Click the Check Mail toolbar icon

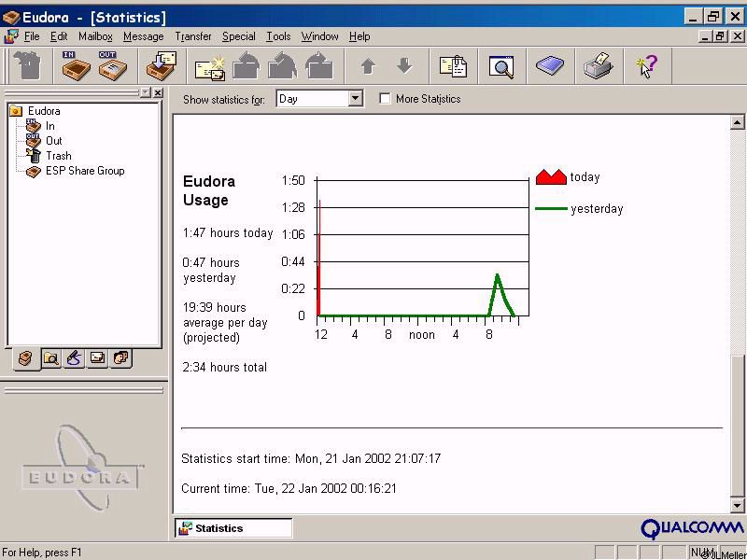pos(161,66)
